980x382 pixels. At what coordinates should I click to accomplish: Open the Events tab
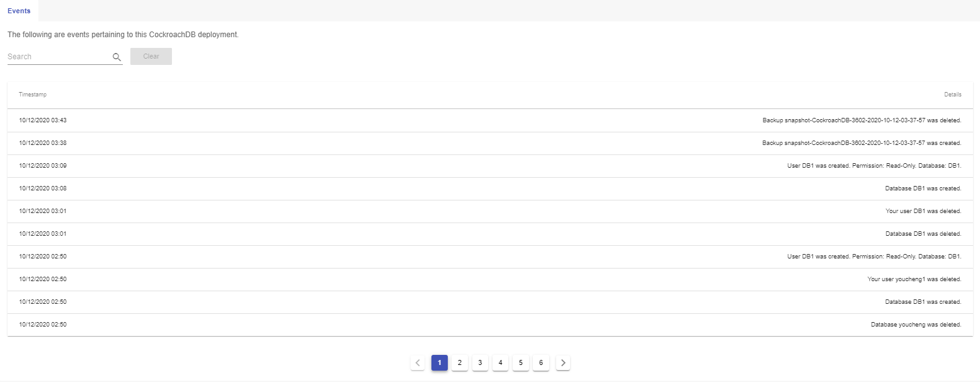[19, 11]
